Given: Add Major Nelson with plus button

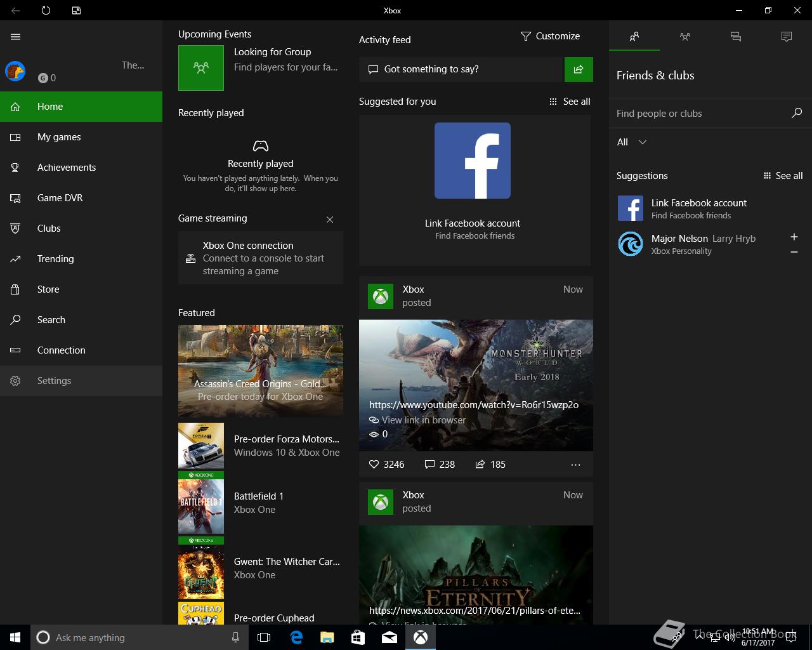Looking at the screenshot, I should click(794, 237).
